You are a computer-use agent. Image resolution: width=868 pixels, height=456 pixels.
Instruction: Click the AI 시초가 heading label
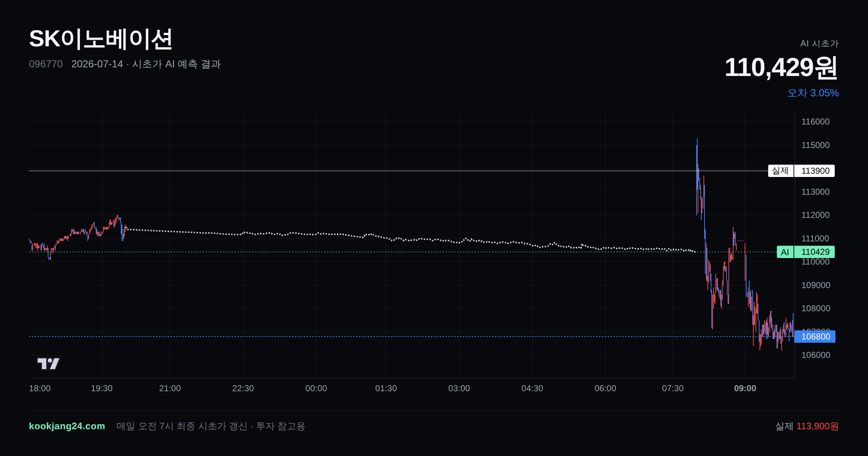(820, 43)
